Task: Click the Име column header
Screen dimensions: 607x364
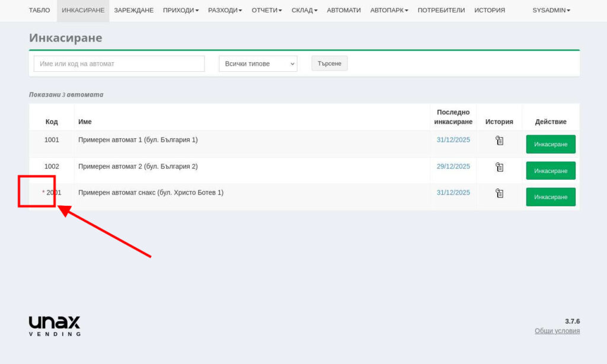Action: (x=85, y=122)
